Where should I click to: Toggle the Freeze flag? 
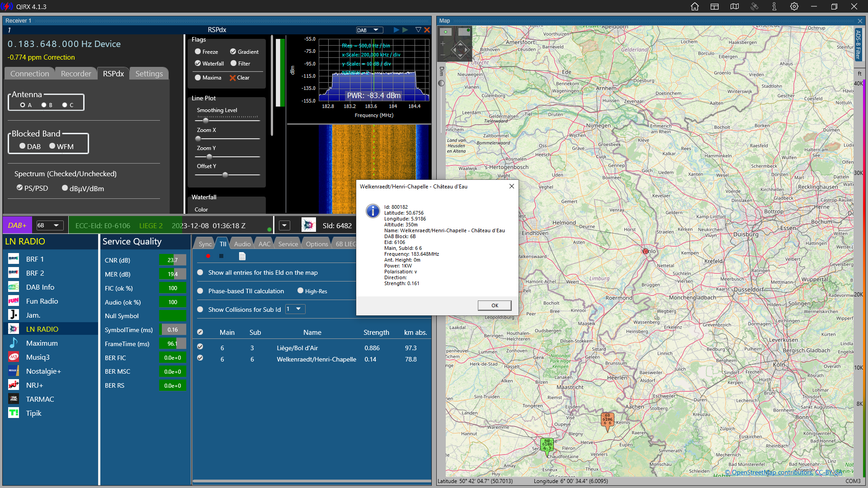198,52
